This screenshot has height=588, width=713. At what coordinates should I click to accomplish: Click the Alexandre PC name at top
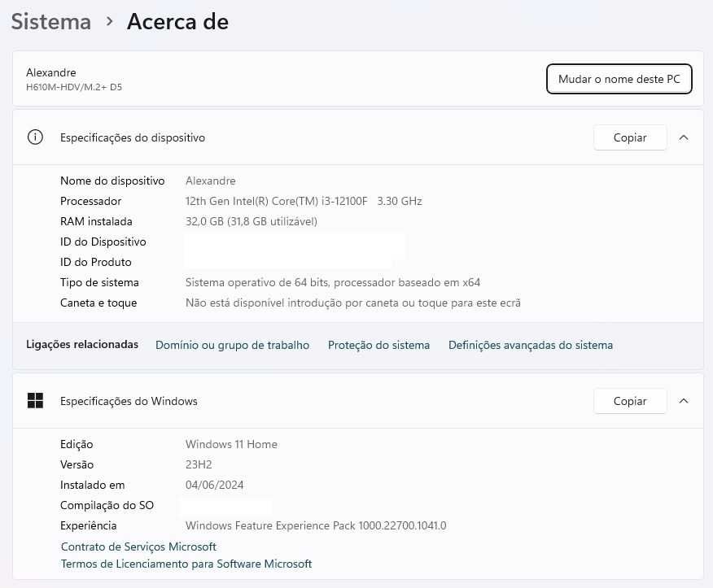point(51,72)
